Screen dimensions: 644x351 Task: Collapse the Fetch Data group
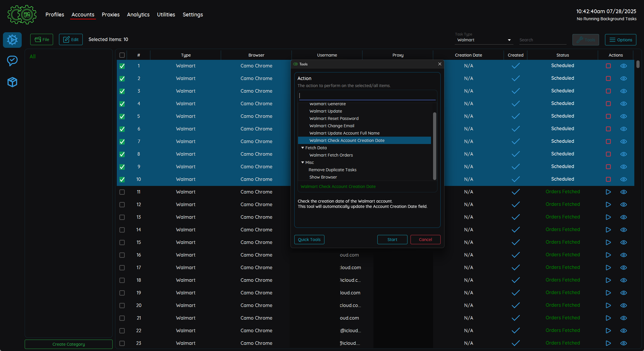tap(302, 148)
